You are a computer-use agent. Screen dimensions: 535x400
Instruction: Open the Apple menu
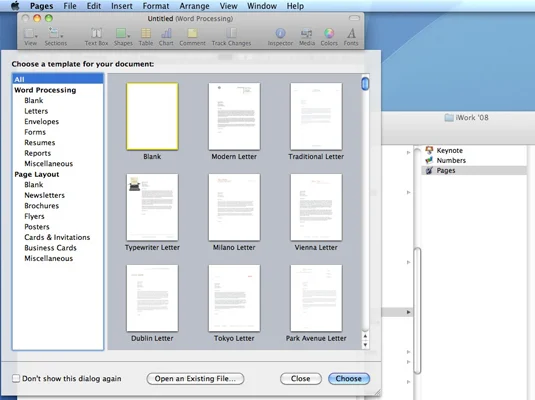[x=15, y=6]
